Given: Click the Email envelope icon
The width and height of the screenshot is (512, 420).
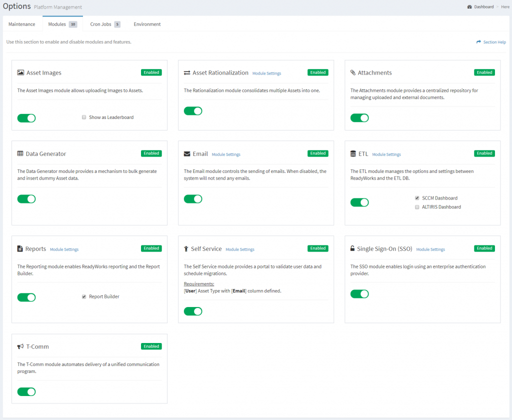Looking at the screenshot, I should point(186,153).
